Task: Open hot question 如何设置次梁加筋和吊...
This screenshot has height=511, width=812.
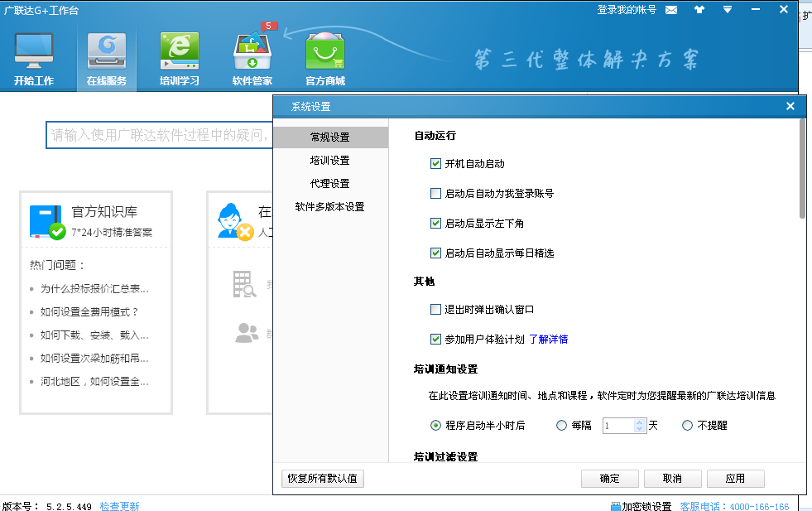Action: (94, 358)
